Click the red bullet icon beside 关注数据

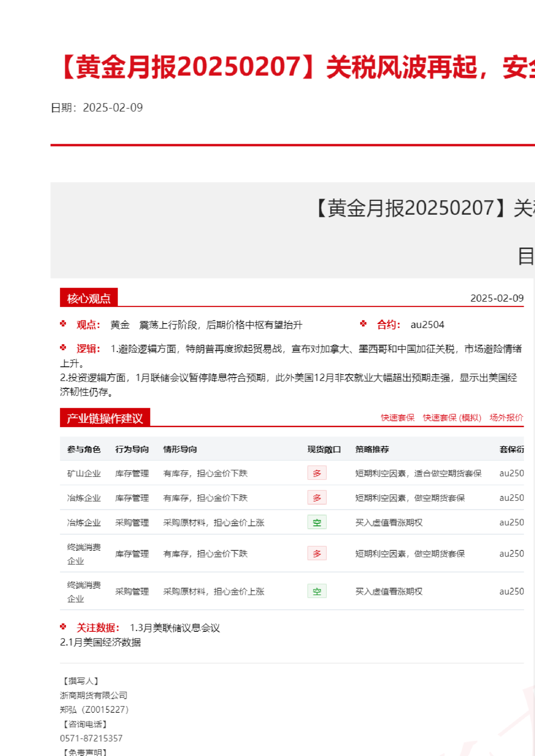pyautogui.click(x=63, y=626)
